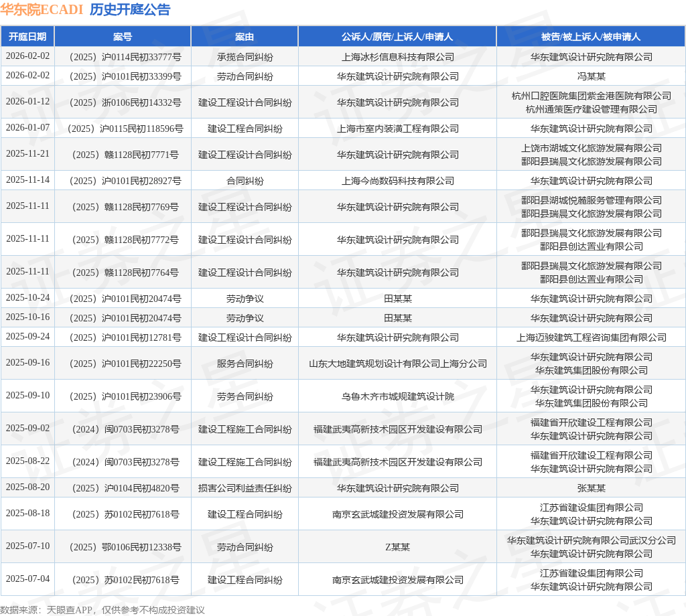Click date 2025-11-14
Screen dimensions: 686x616
27,180
